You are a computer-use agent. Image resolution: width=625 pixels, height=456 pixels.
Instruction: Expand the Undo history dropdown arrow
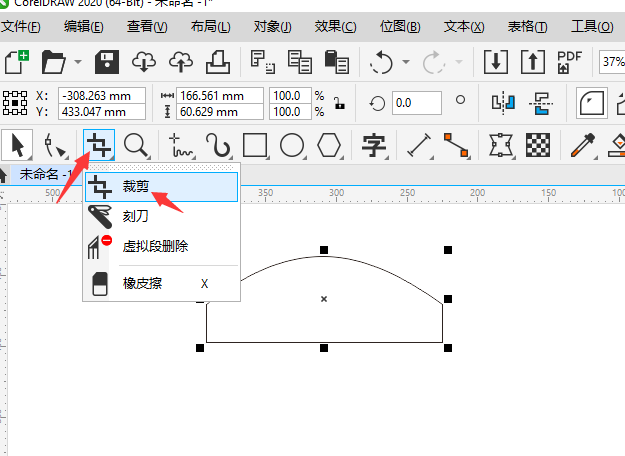(407, 62)
